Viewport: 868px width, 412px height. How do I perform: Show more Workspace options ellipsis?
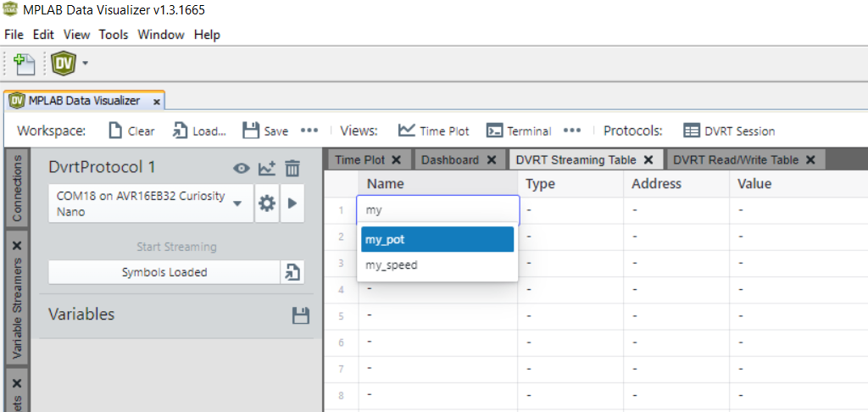309,131
